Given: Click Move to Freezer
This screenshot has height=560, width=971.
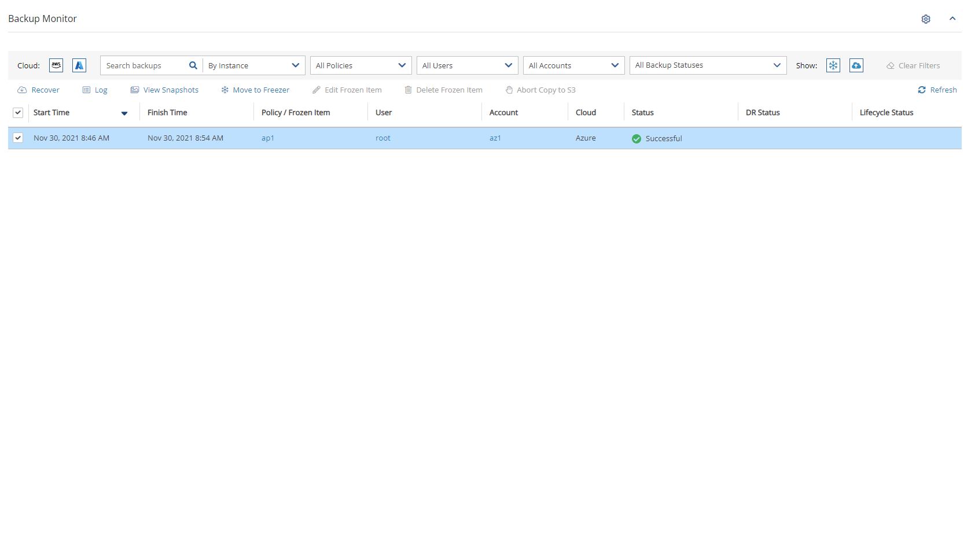Looking at the screenshot, I should click(x=255, y=90).
